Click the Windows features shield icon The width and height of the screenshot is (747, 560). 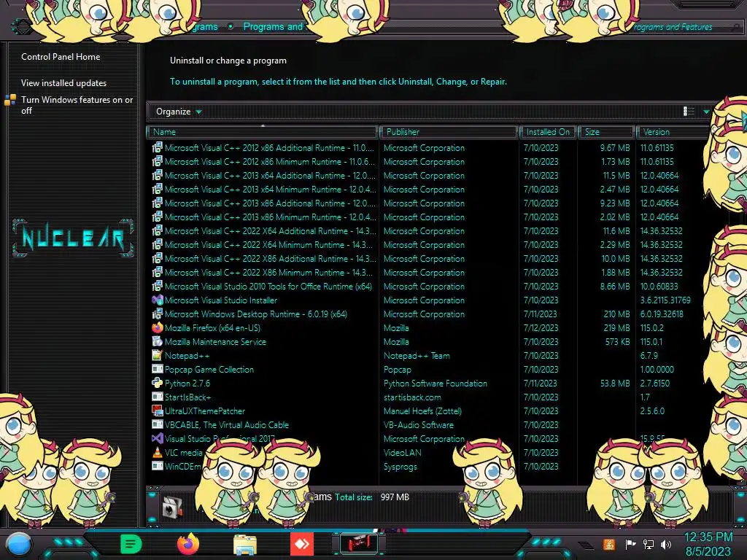tap(10, 100)
